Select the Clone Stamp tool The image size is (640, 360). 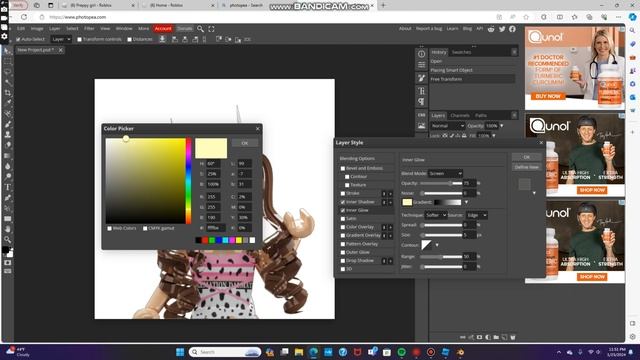tap(8, 134)
